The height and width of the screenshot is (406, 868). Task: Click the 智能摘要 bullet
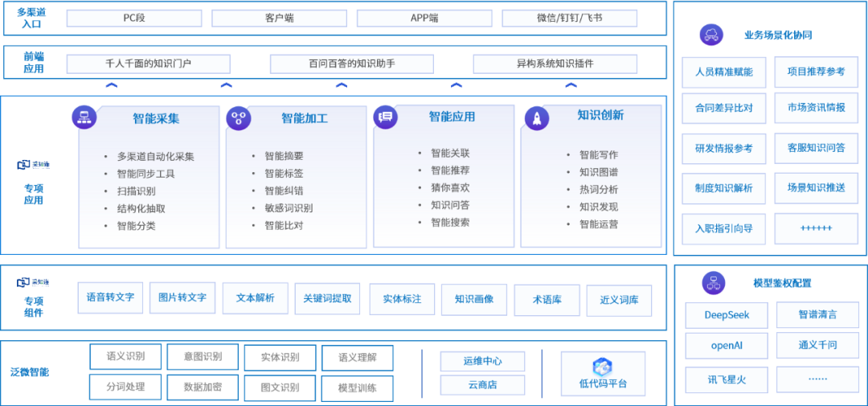[x=284, y=156]
